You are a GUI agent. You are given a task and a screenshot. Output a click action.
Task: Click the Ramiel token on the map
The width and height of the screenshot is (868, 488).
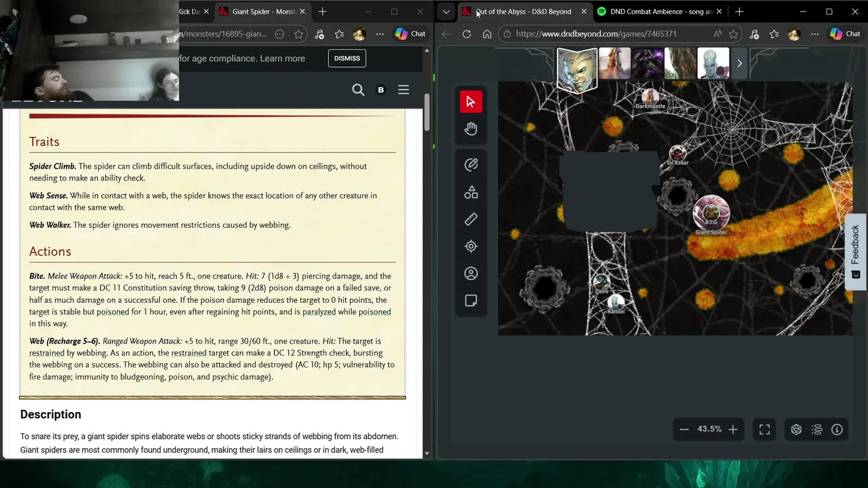616,302
